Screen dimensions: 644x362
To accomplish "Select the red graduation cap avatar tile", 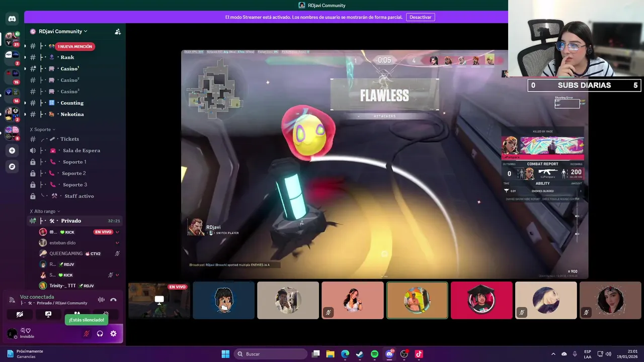I will [481, 300].
